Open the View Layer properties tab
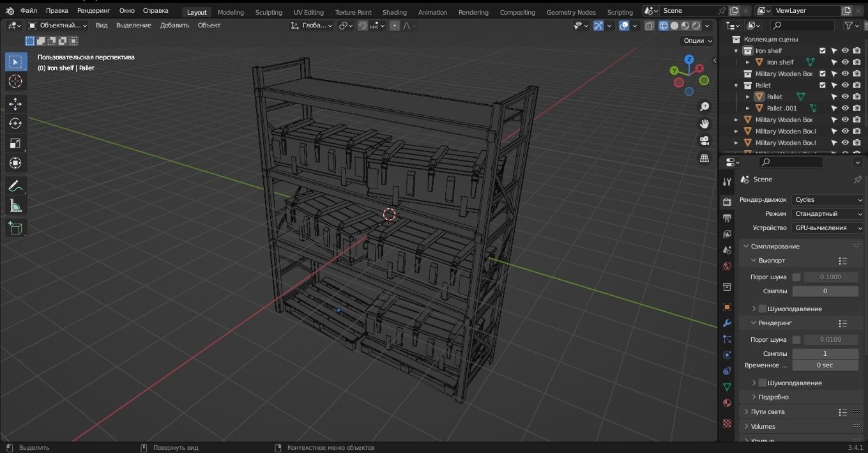868x453 pixels. tap(727, 234)
